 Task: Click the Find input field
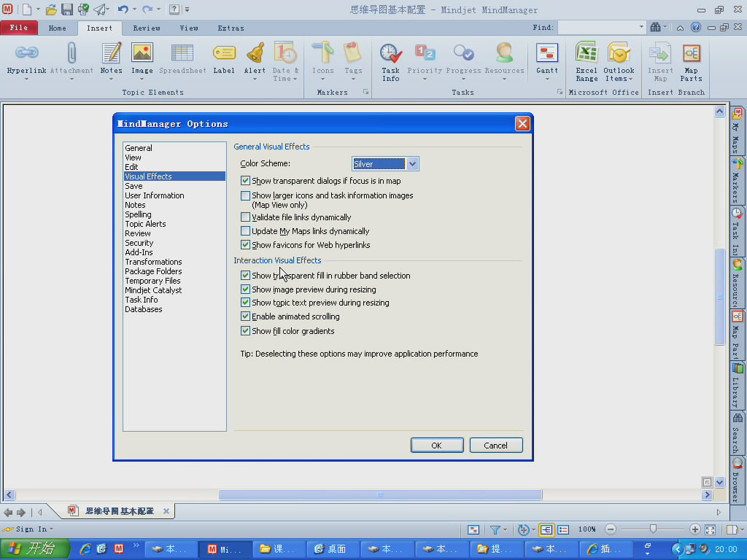tap(598, 28)
